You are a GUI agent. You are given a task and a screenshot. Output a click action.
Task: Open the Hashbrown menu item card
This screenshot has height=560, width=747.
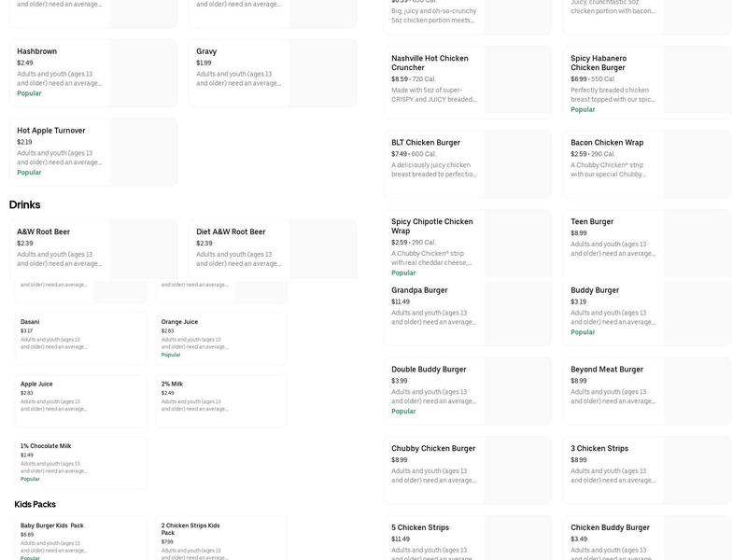click(93, 73)
